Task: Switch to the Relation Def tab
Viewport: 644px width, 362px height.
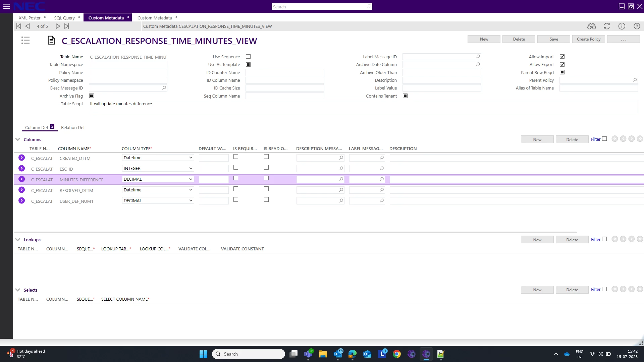Action: click(x=73, y=127)
